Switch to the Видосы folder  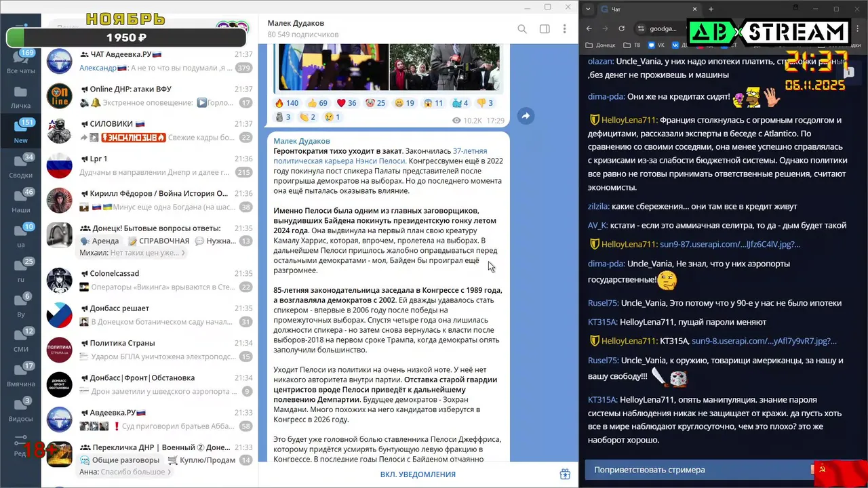click(x=20, y=410)
